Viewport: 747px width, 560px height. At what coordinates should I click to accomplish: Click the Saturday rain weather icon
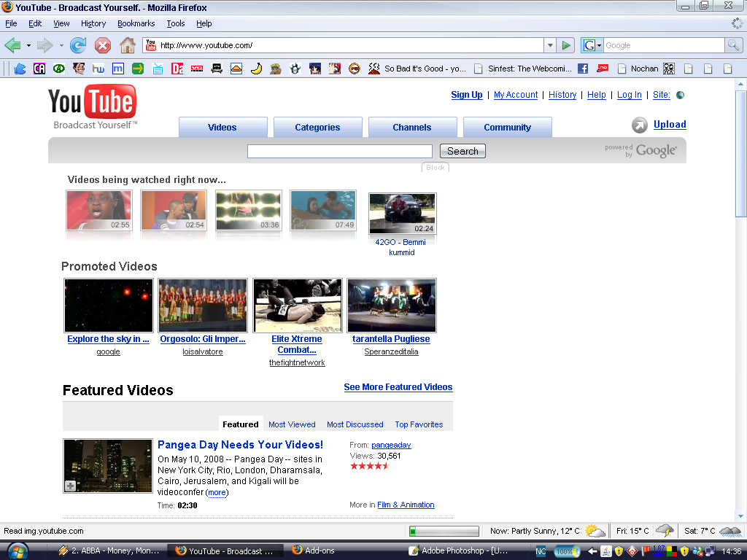click(x=729, y=531)
